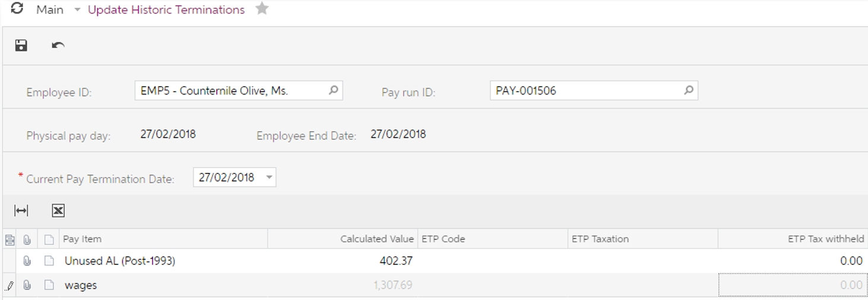Open attachment for Unused AL row
The width and height of the screenshot is (868, 300).
27,261
